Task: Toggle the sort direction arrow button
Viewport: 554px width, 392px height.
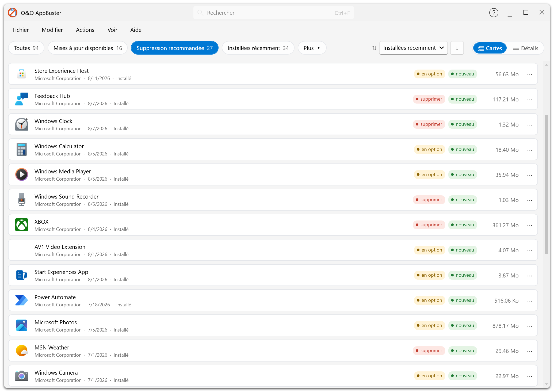Action: tap(457, 48)
